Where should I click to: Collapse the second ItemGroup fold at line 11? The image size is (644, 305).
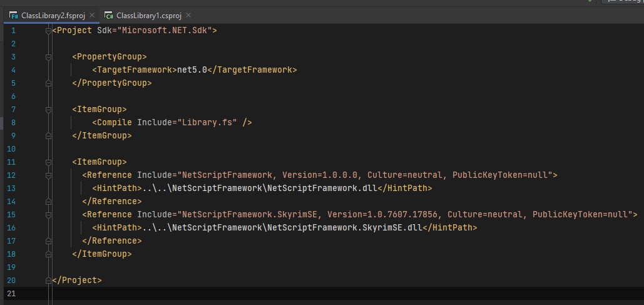tap(48, 162)
